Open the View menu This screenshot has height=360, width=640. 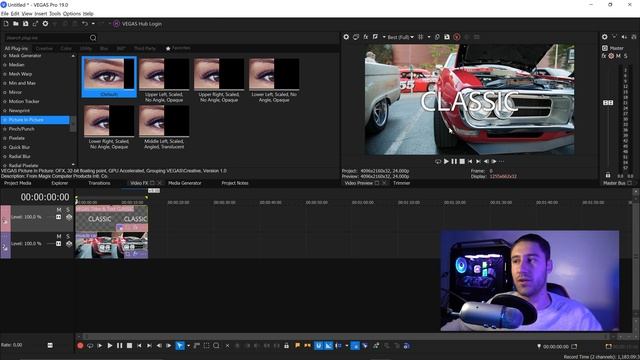click(x=27, y=13)
